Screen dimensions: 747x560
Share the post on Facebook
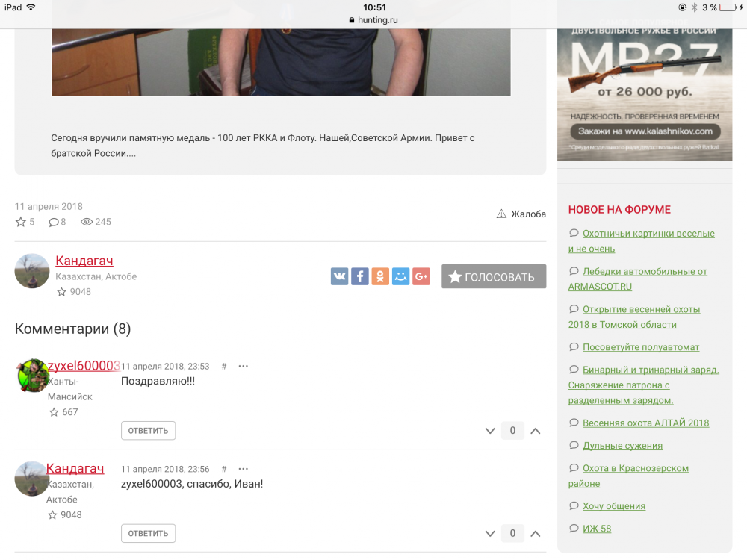(360, 276)
